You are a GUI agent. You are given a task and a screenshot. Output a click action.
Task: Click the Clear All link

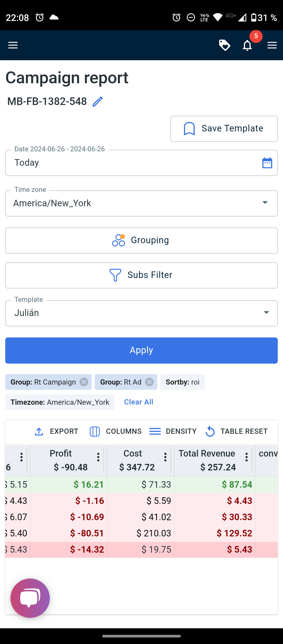tap(138, 402)
